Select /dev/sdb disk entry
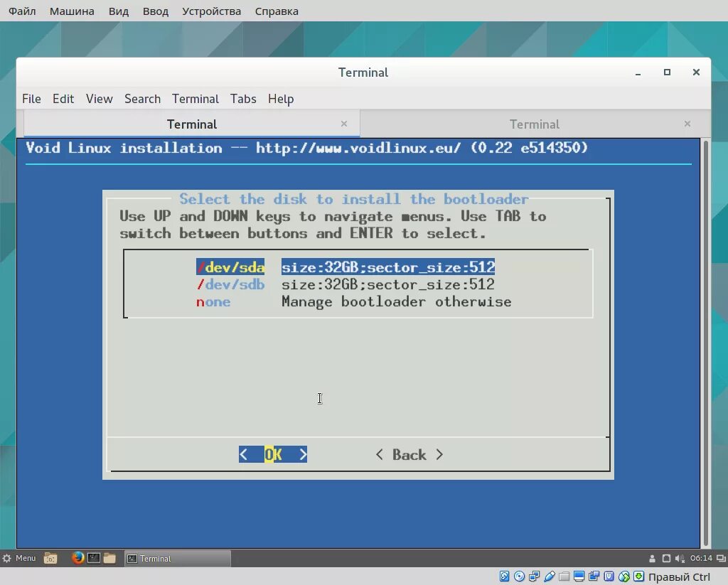The width and height of the screenshot is (728, 585). coord(346,284)
